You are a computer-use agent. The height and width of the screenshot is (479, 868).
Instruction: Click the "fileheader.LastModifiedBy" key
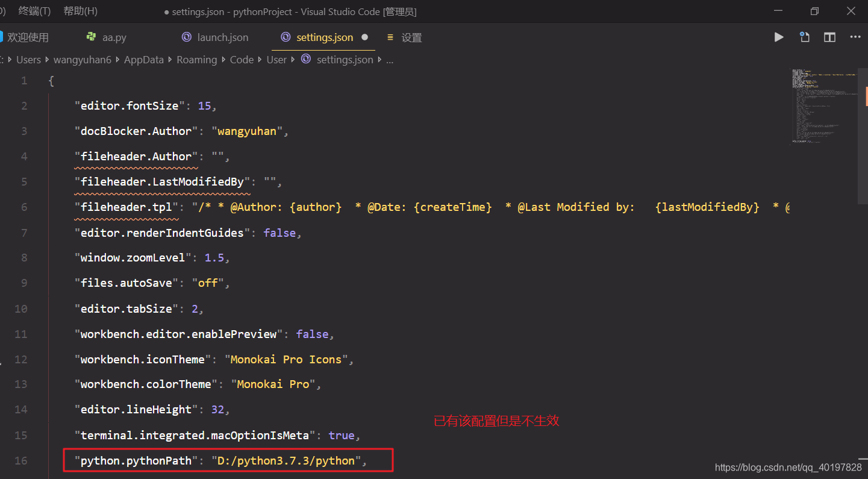click(163, 181)
